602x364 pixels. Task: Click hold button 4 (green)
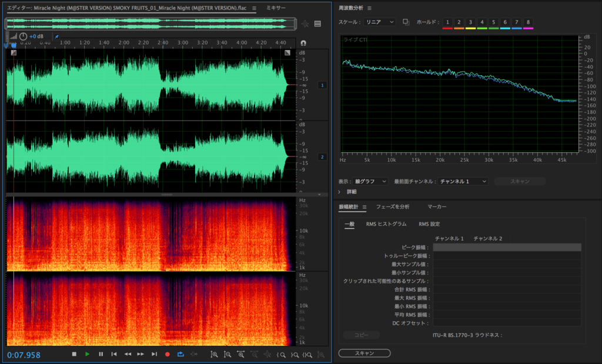(482, 22)
